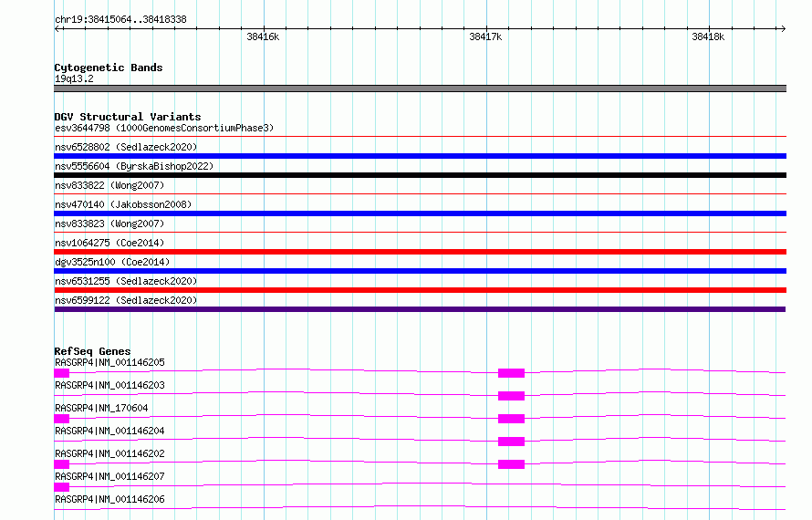This screenshot has width=812, height=520.
Task: Click the nsv6528802 (Sedlazeck2020) variant label
Action: [126, 147]
